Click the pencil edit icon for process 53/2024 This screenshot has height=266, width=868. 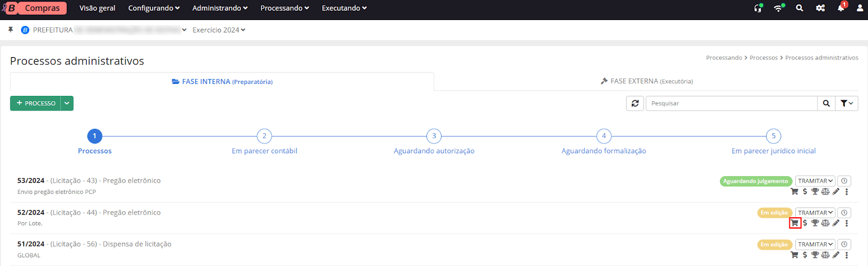coord(836,191)
